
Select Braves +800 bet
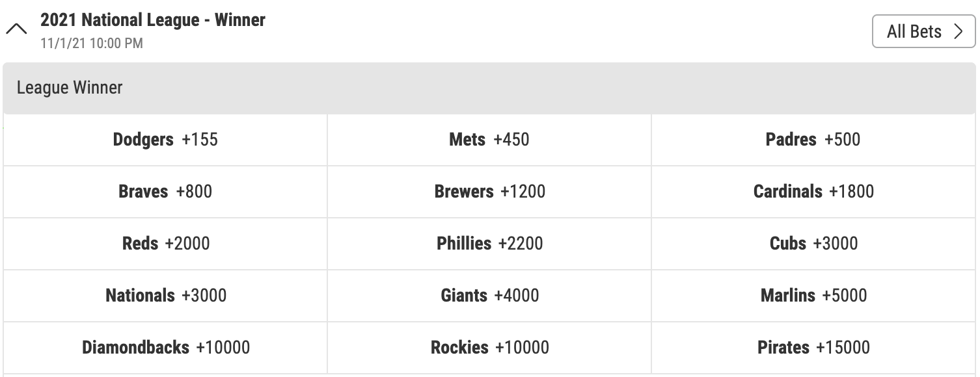tap(165, 192)
